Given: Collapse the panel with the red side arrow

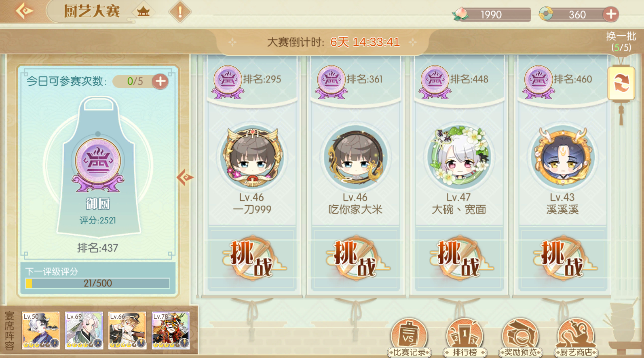Looking at the screenshot, I should coord(185,177).
